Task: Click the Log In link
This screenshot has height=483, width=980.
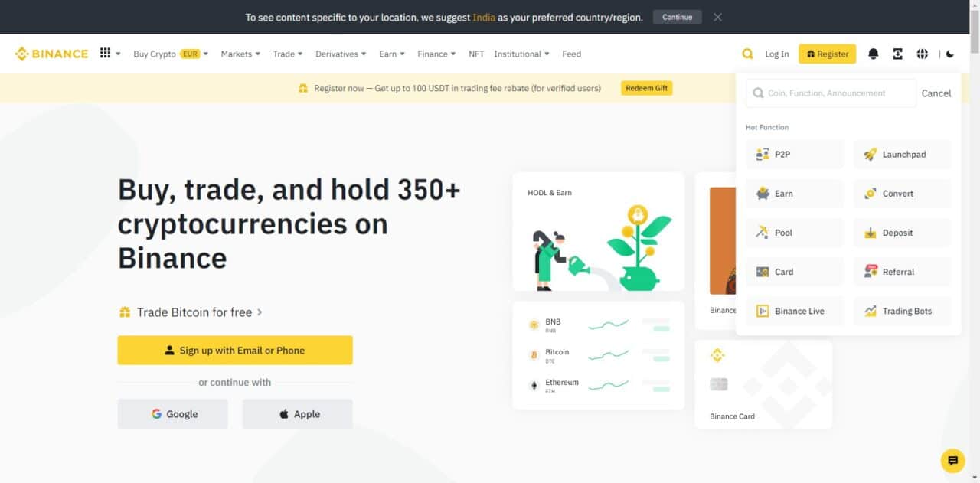Action: pos(776,54)
